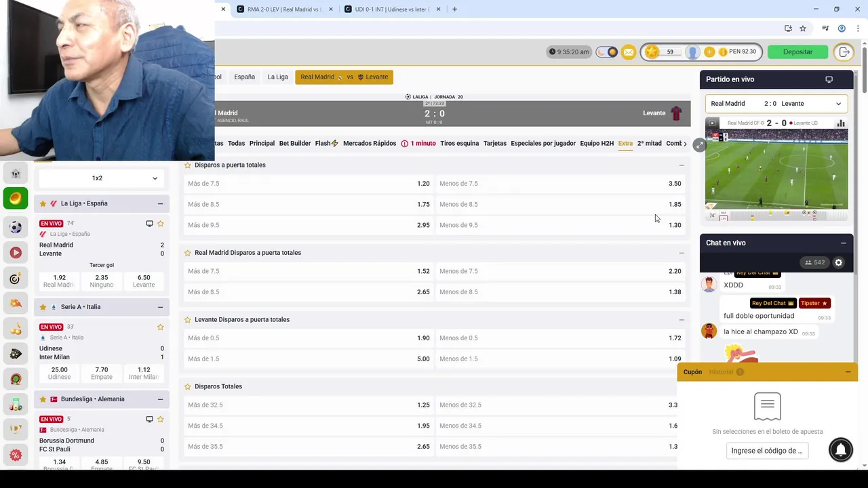Image resolution: width=868 pixels, height=488 pixels.
Task: Expand live video to fullscreen arrow icon
Action: pyautogui.click(x=700, y=145)
